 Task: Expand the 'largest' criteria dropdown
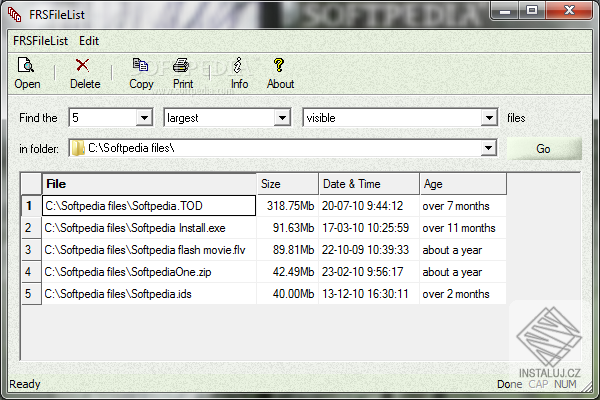pyautogui.click(x=282, y=118)
